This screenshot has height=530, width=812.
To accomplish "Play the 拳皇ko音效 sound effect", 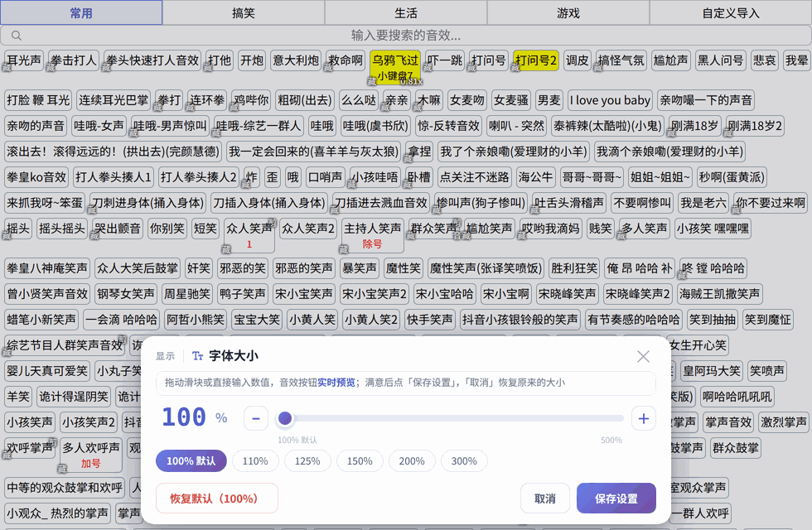I will click(36, 177).
